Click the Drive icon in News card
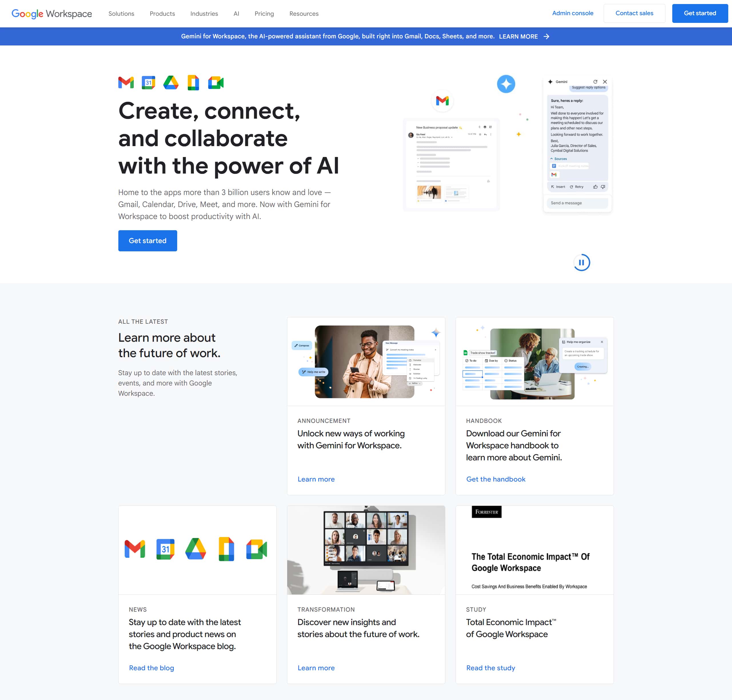The image size is (732, 700). pos(196,549)
